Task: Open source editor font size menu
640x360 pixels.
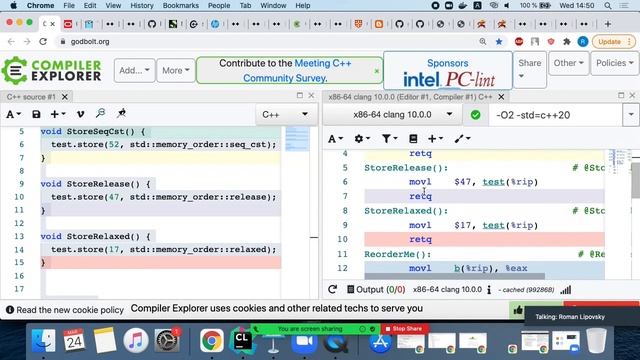Action: (13, 114)
